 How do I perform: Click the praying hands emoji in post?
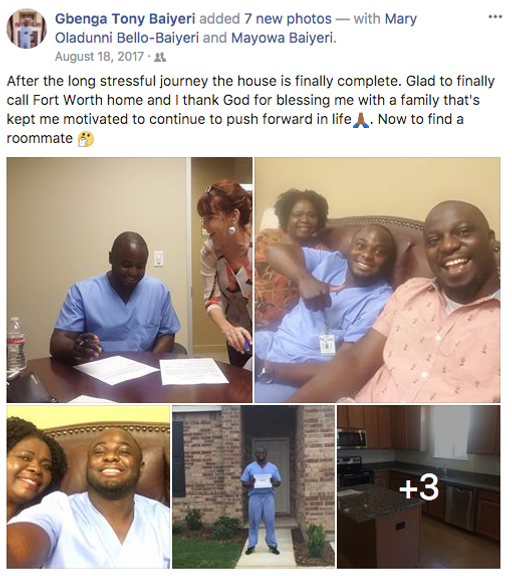(x=361, y=120)
